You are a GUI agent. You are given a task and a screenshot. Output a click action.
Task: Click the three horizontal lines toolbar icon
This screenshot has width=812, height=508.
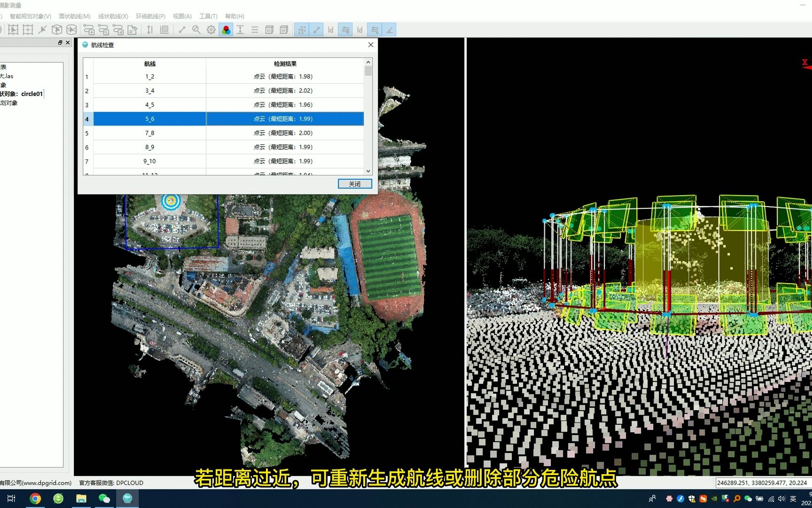click(x=255, y=30)
